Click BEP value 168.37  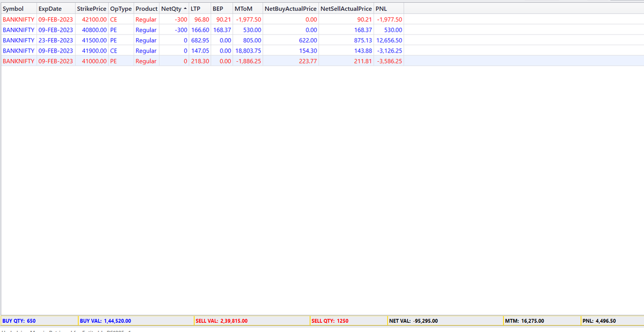click(x=222, y=30)
